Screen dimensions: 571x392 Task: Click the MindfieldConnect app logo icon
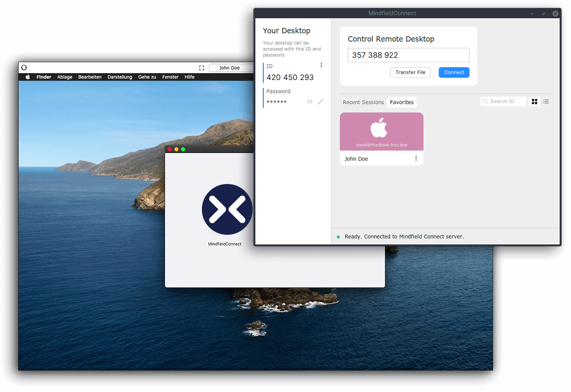click(x=227, y=209)
